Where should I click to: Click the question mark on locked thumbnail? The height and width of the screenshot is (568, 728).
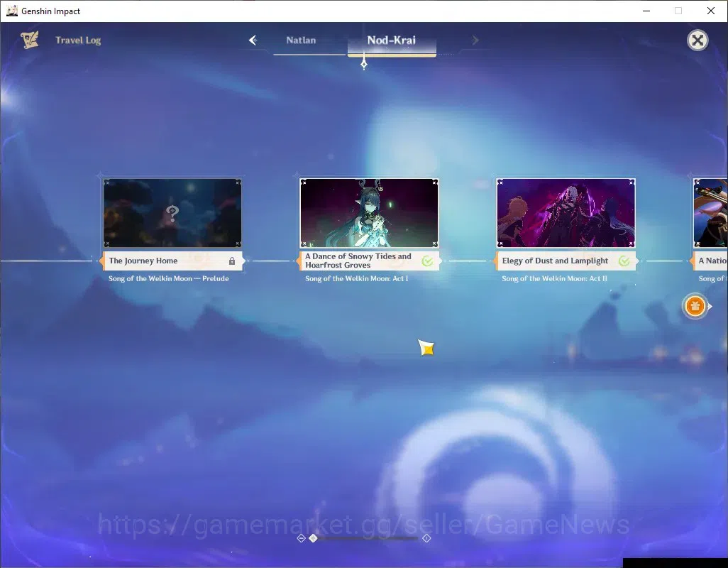pyautogui.click(x=172, y=214)
